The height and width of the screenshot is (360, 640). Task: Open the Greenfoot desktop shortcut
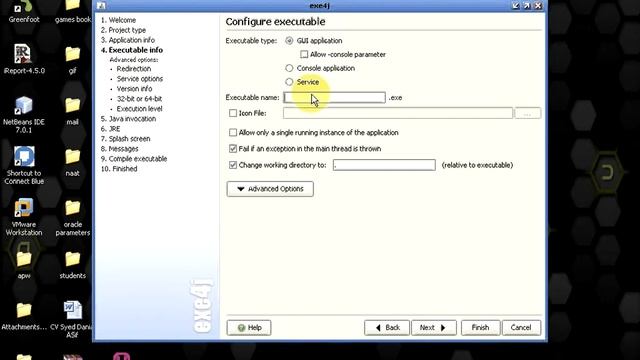[x=24, y=11]
